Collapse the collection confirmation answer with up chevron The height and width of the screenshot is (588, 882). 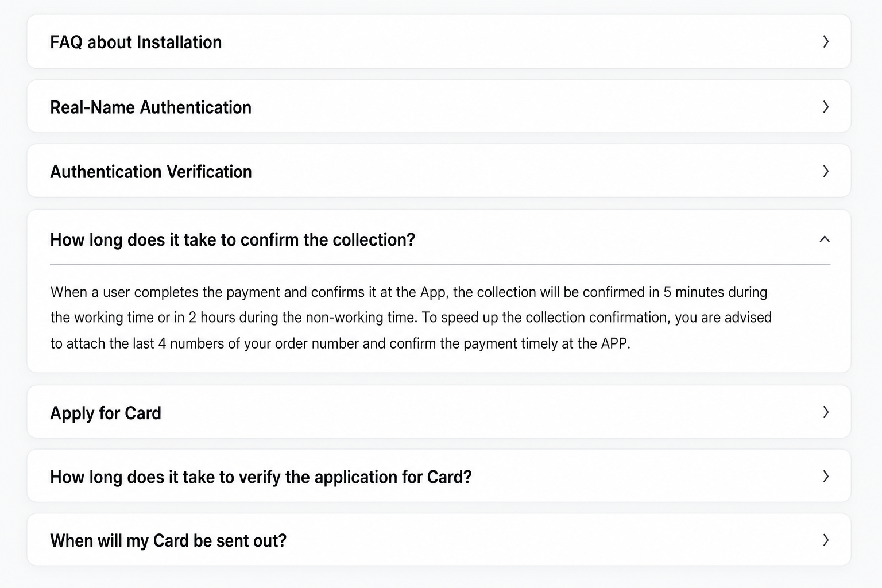(x=825, y=239)
